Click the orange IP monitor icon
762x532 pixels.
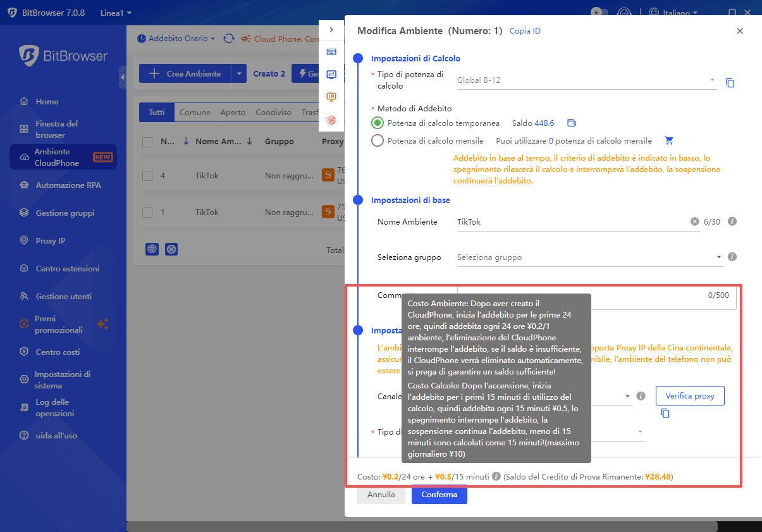coord(331,97)
